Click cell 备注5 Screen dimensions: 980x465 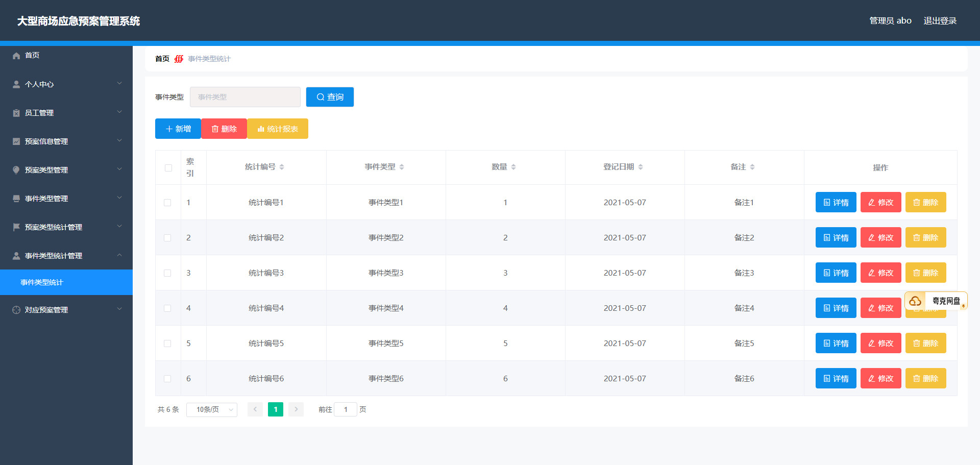click(744, 344)
